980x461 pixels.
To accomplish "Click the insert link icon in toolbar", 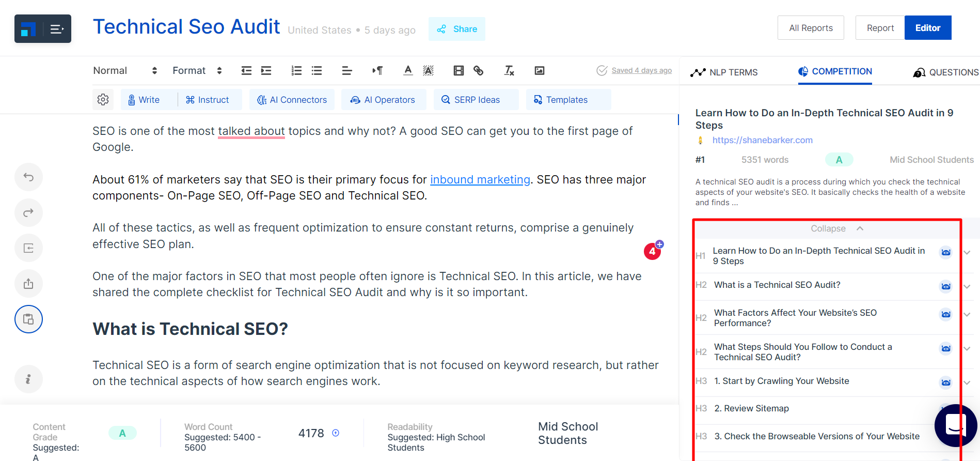I will pos(478,71).
